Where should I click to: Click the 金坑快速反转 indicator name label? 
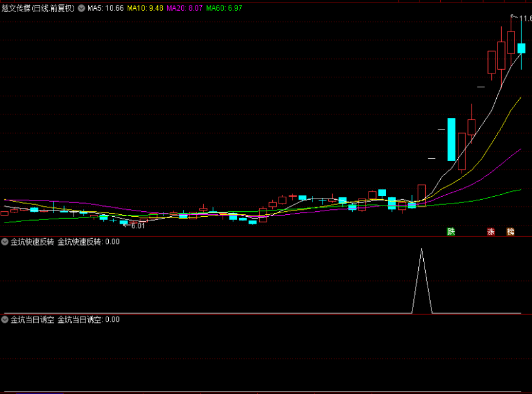pyautogui.click(x=32, y=242)
